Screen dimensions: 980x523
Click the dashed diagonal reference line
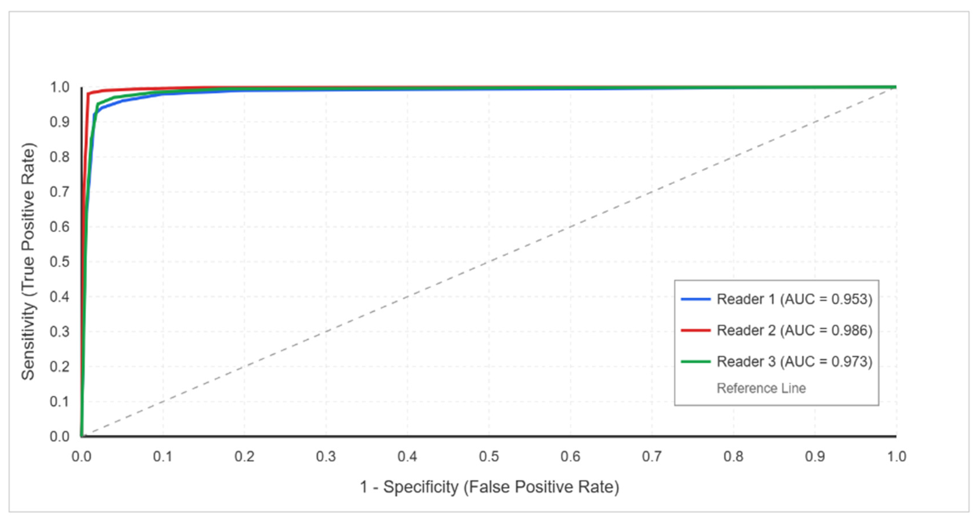pos(489,262)
